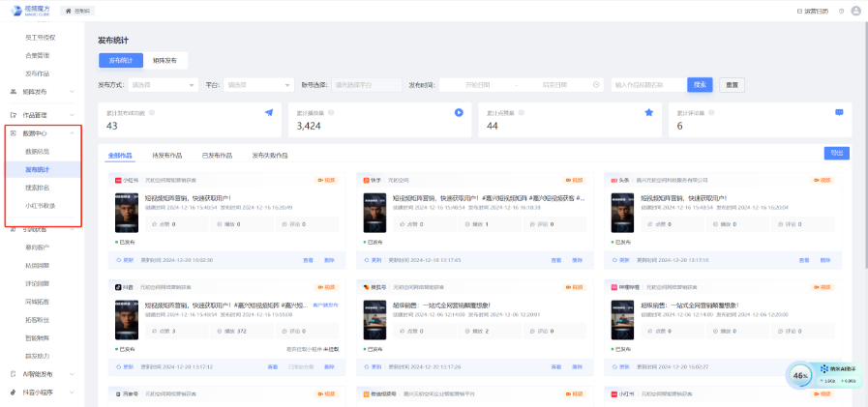Click the refresh icon on the 快手 card
Image resolution: width=868 pixels, height=407 pixels.
(x=367, y=260)
